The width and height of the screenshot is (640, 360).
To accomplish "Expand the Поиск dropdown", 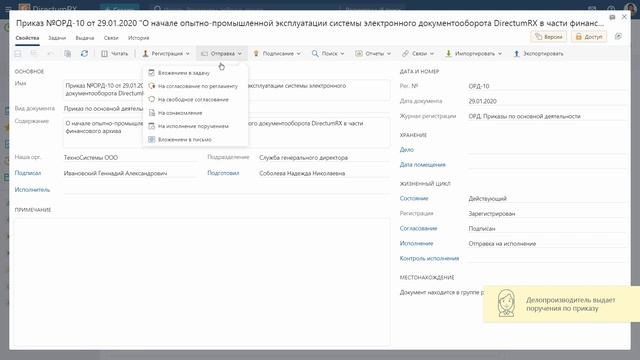I will click(328, 53).
